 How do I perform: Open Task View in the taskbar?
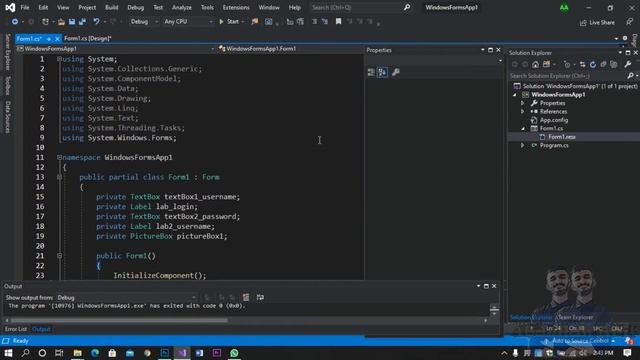[x=59, y=353]
